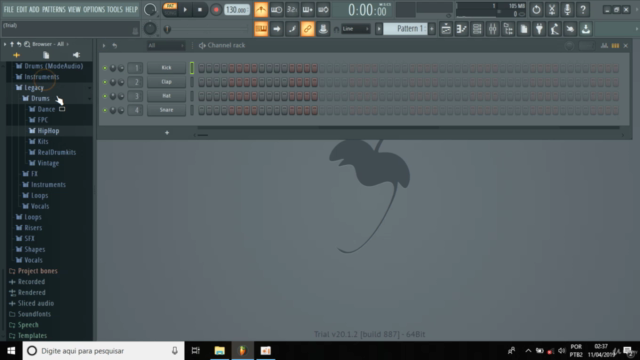
Task: Toggle loop recording icon
Action: click(x=323, y=9)
